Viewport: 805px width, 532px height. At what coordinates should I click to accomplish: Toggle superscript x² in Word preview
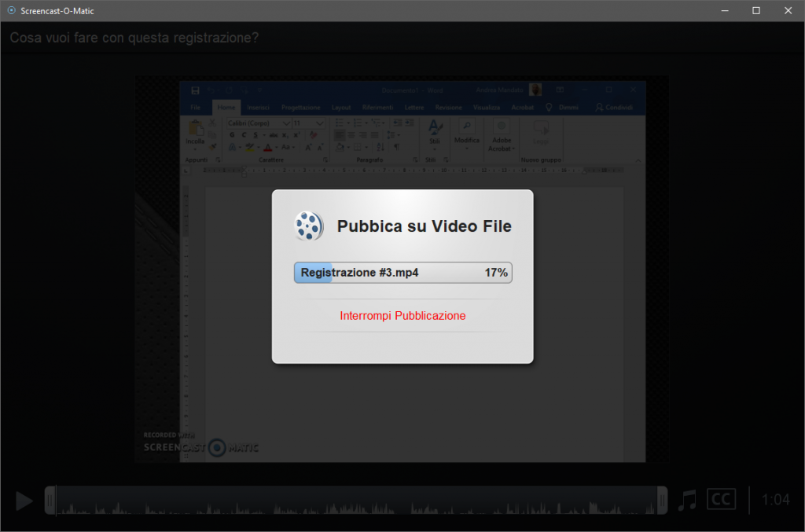coord(296,135)
